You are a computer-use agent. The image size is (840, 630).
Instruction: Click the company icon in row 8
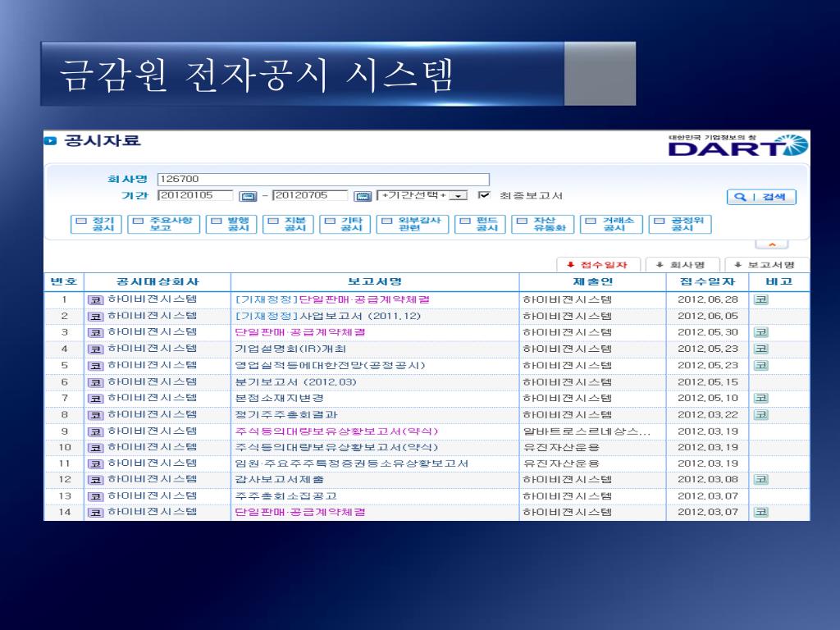click(x=95, y=416)
